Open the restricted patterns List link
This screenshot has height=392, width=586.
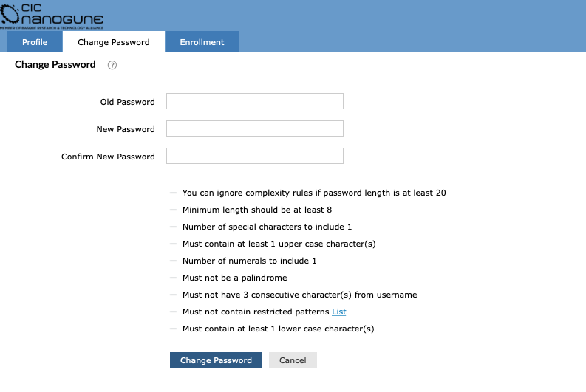pyautogui.click(x=339, y=312)
